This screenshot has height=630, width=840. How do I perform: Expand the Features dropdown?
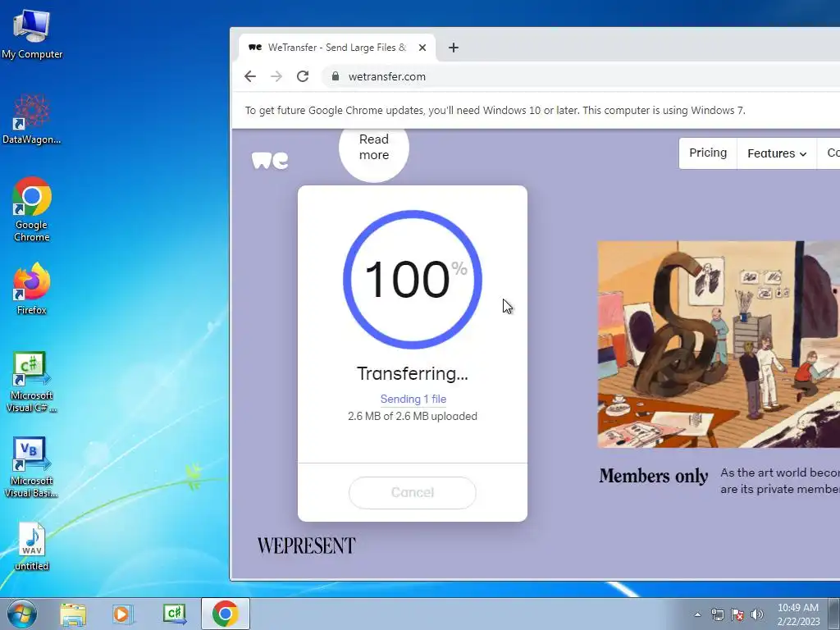click(777, 153)
